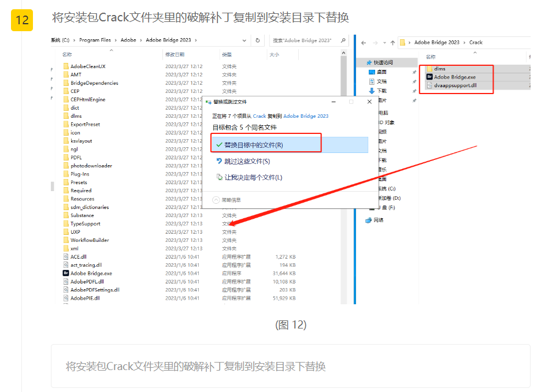
Task: Click the 文档 documents icon in navigation pane
Action: point(372,81)
